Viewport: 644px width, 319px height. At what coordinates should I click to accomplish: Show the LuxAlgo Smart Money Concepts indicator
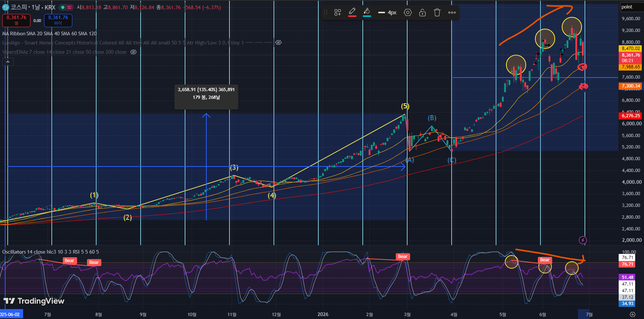pos(279,43)
